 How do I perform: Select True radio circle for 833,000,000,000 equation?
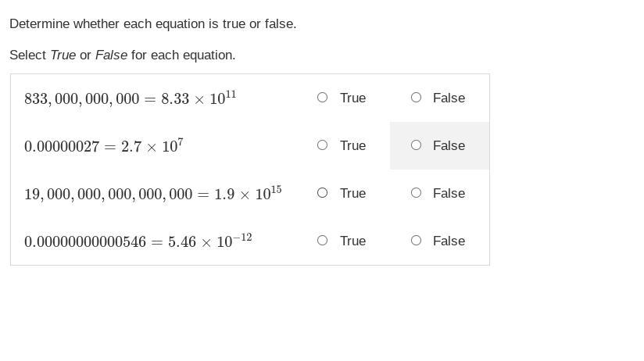coord(323,98)
